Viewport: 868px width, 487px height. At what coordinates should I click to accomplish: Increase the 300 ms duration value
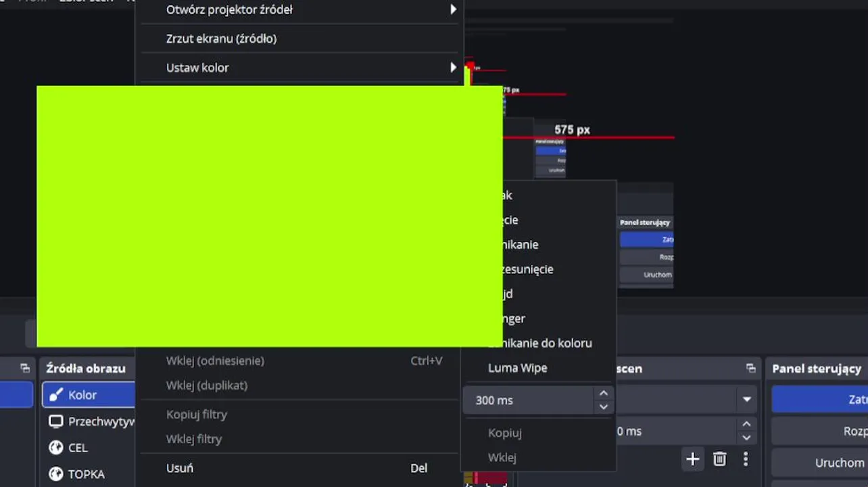tap(604, 394)
